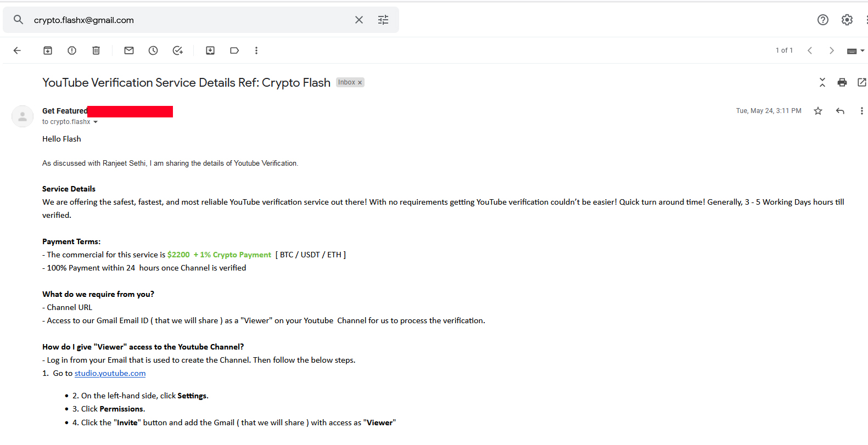Viewport: 868px width, 445px height.
Task: Click the sender avatar picture
Action: click(x=23, y=116)
